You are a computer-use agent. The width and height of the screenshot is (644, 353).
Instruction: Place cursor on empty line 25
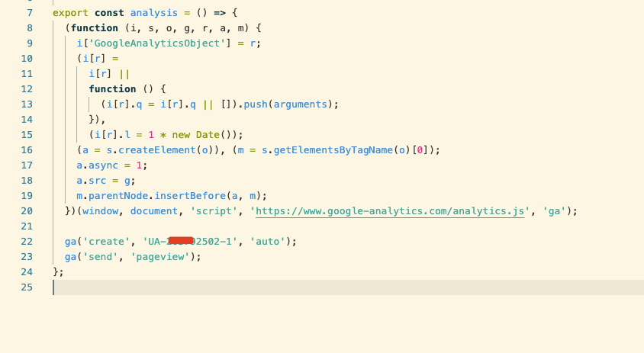[348, 287]
